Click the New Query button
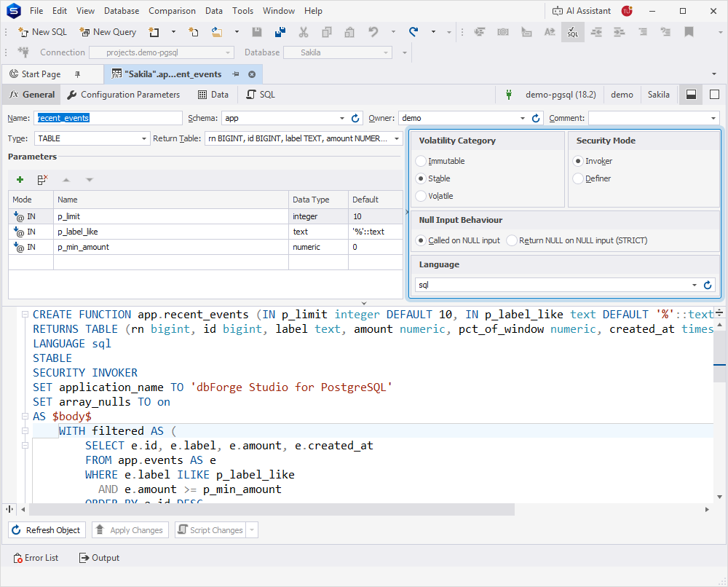Screen dimensions: 728x587 click(x=108, y=32)
